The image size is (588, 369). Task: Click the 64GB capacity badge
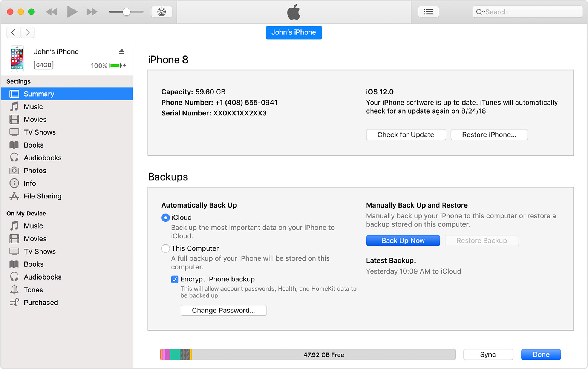[x=44, y=65]
